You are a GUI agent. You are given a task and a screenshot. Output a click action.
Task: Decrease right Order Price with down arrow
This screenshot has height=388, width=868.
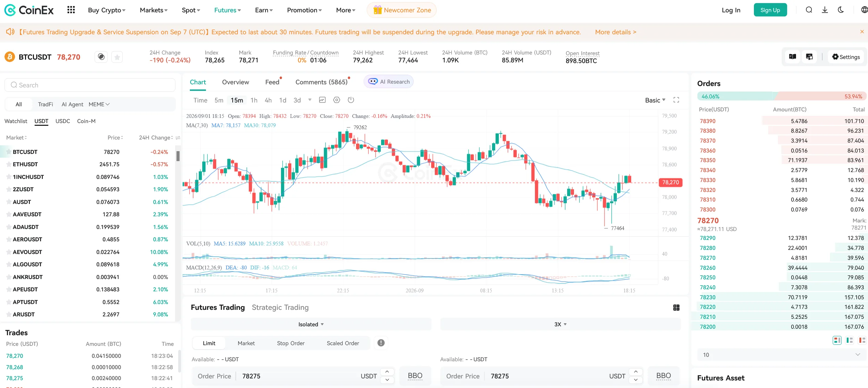[x=636, y=380]
